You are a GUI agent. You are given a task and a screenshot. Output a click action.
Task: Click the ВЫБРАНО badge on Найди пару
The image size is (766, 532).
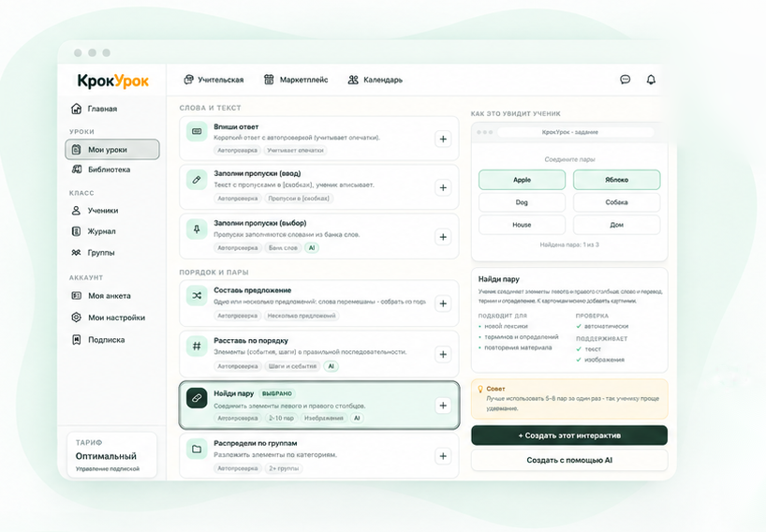tap(277, 393)
